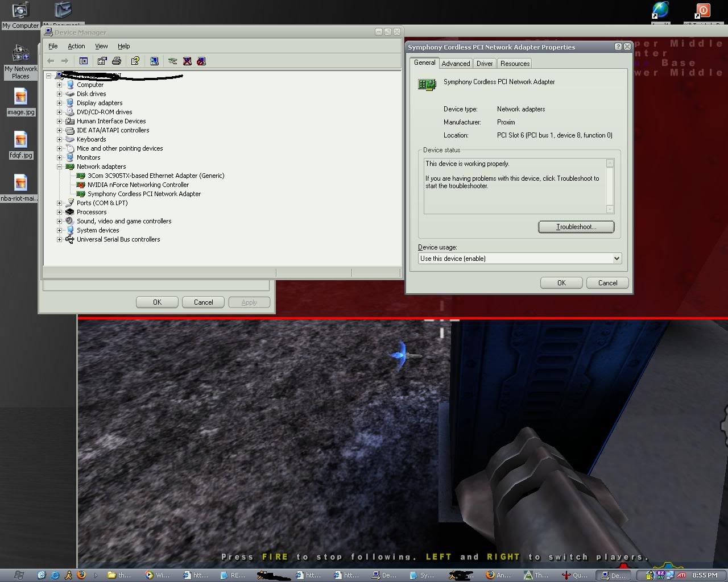Click the 'PCI Slot 6' location text
Viewport: 728px width, 582px height.
click(555, 135)
